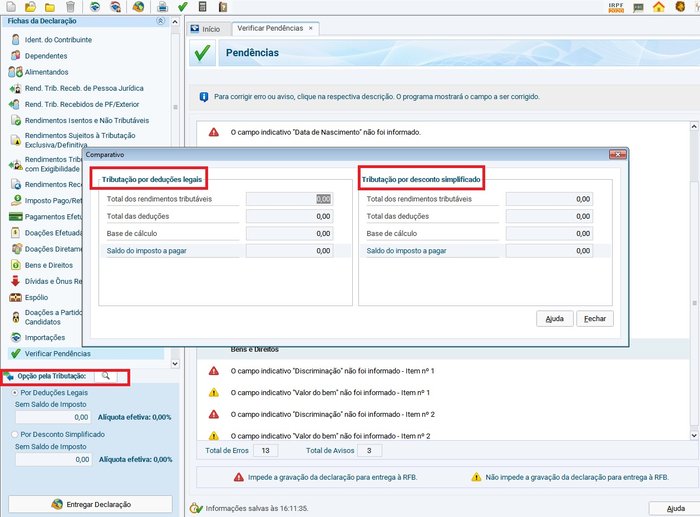Viewport: 700px width, 517px height.
Task: Click Ajuda button in Comparativo dialog
Action: (x=554, y=319)
